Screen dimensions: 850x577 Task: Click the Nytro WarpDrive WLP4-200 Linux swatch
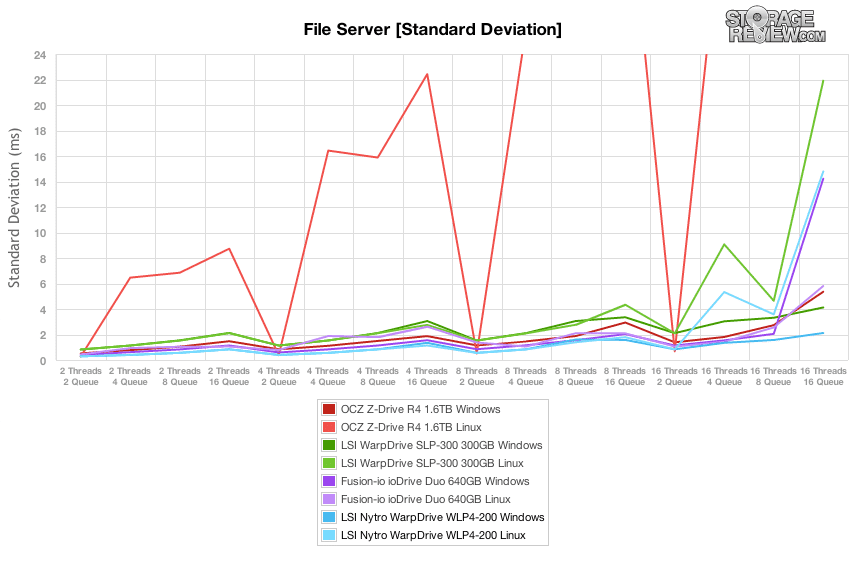tap(329, 535)
